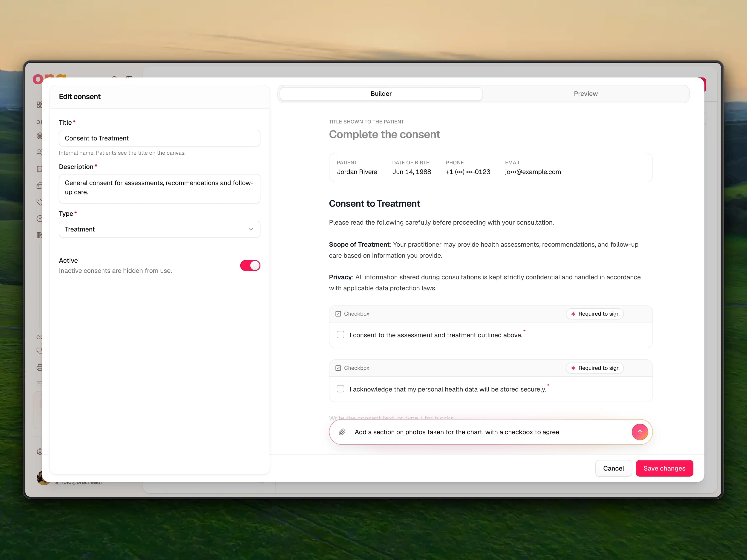Click the 'Privacy' paragraph text
The height and width of the screenshot is (560, 747).
coord(485,283)
